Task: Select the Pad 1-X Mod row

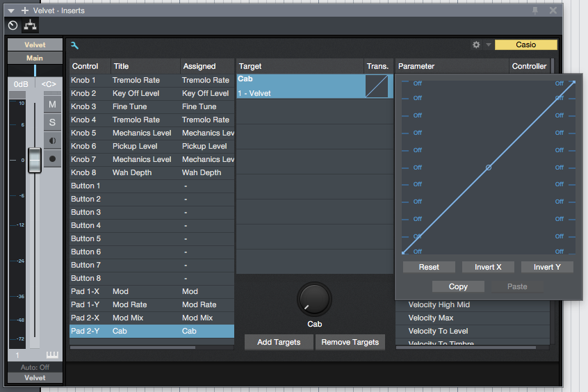Action: pyautogui.click(x=152, y=291)
